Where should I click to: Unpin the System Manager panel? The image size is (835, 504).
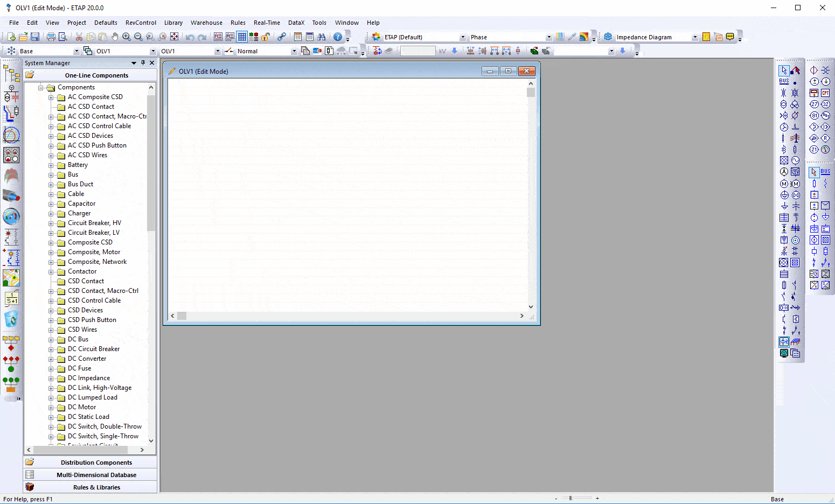coord(143,62)
